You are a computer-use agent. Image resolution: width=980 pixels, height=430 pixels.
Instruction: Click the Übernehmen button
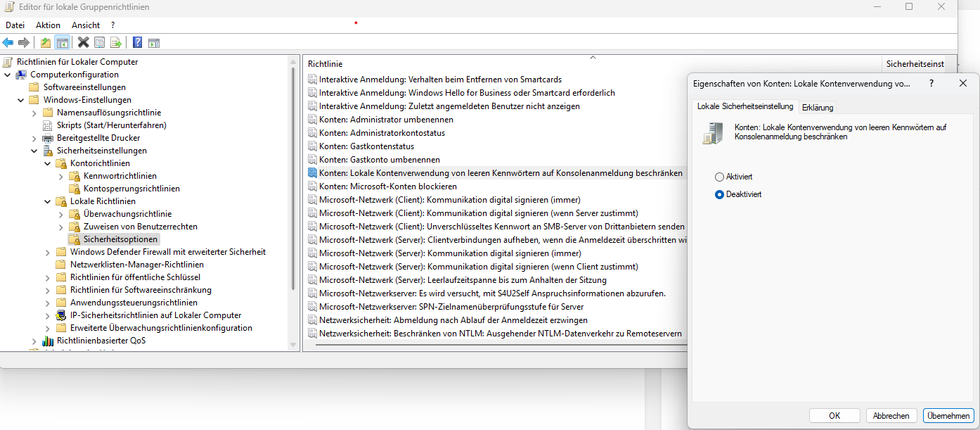(948, 416)
